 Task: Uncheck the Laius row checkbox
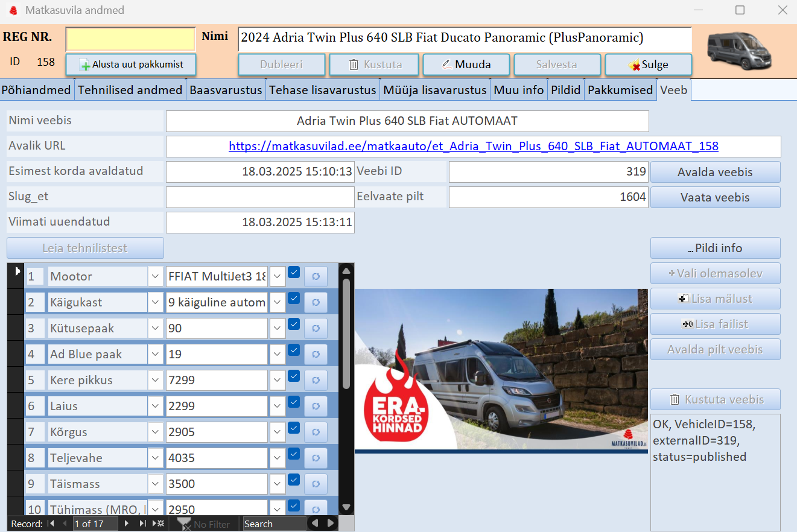(x=294, y=402)
